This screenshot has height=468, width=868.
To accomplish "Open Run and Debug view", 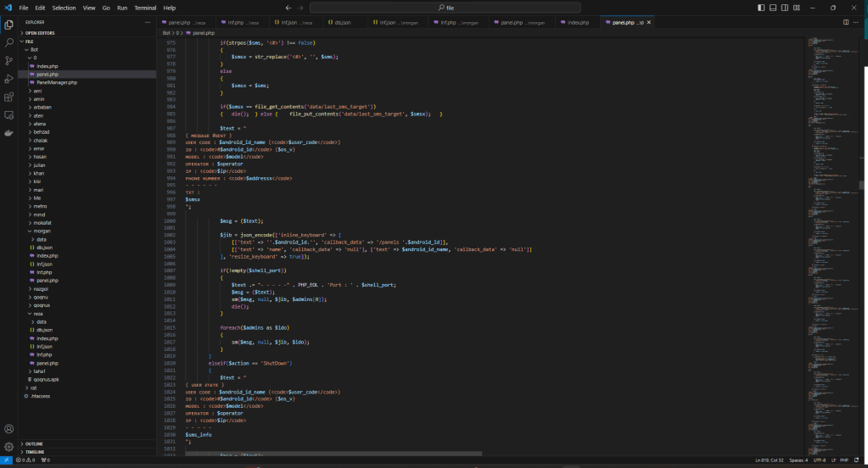I will click(x=8, y=79).
